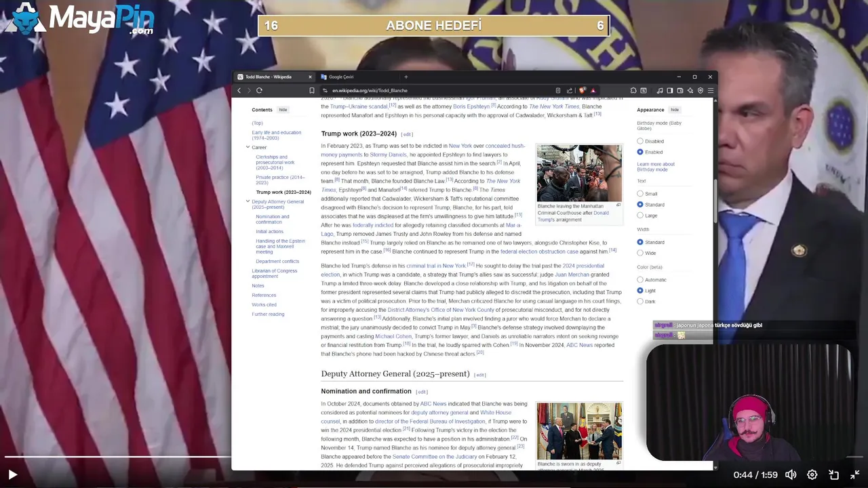Open a new browser tab

tap(406, 77)
